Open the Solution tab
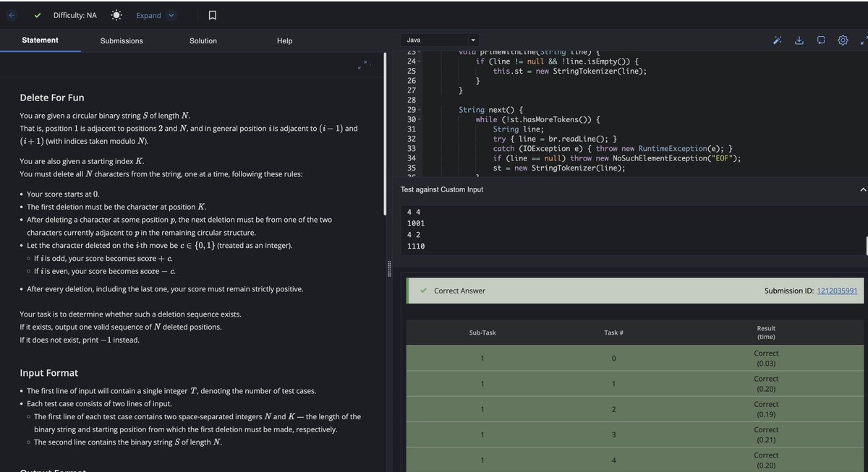 click(x=203, y=40)
